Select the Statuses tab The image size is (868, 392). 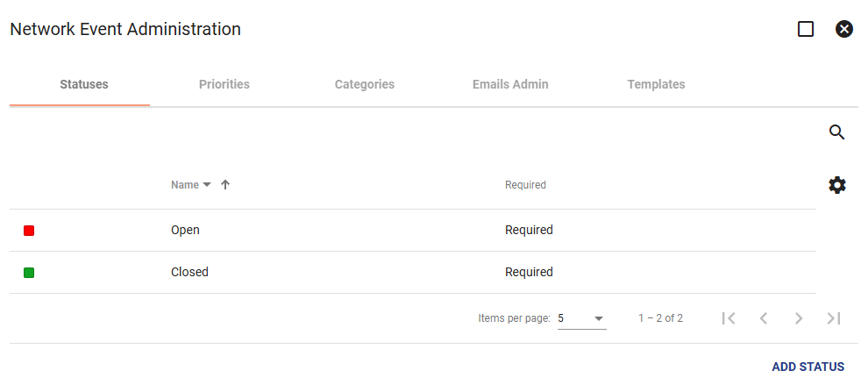pos(83,84)
